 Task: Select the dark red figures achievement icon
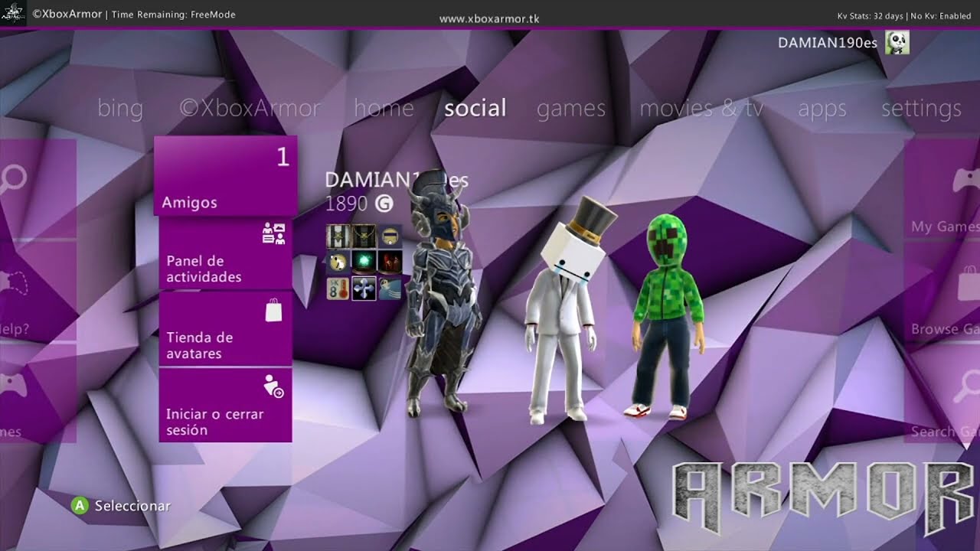390,262
